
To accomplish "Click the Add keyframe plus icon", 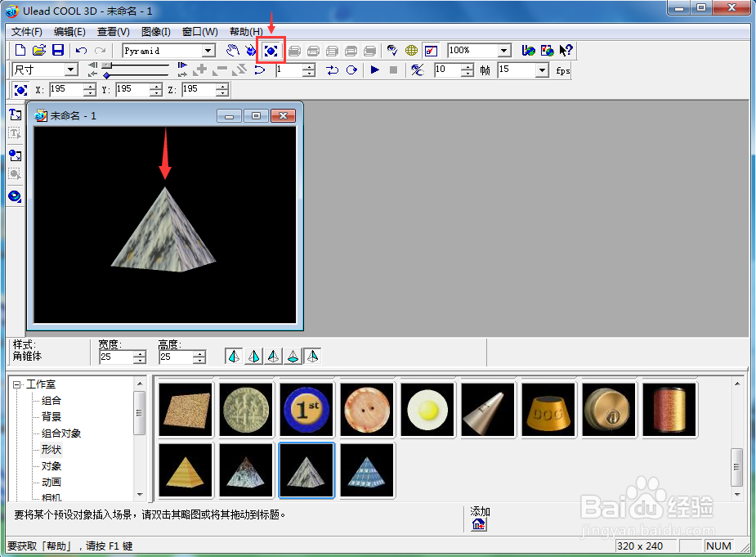I will [x=200, y=70].
